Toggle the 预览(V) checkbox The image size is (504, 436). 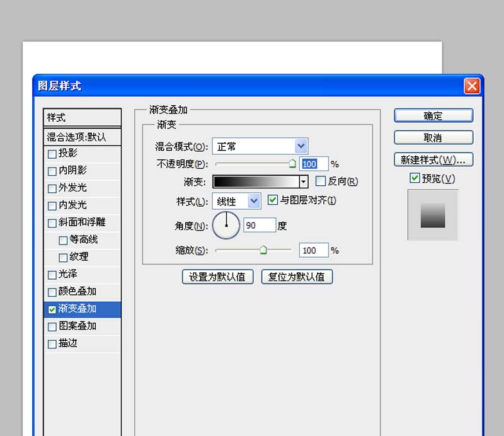point(415,178)
